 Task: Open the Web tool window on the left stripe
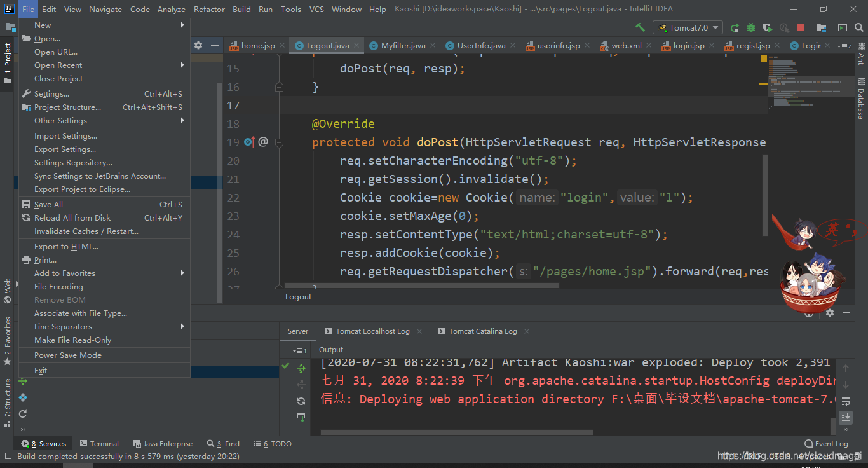click(8, 291)
